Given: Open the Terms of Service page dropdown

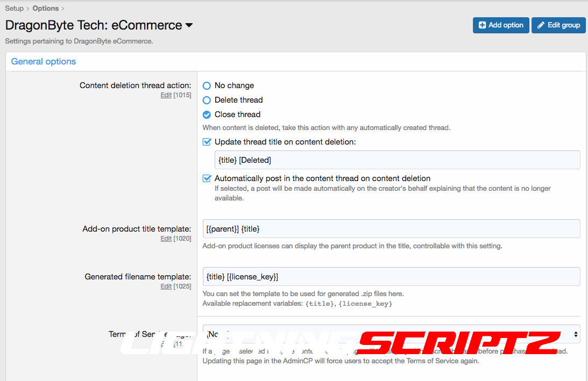Looking at the screenshot, I should [391, 334].
